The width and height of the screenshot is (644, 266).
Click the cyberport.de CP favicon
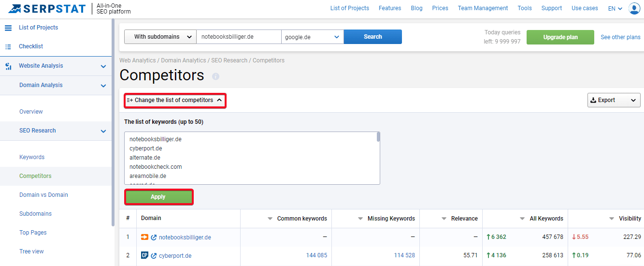(x=144, y=255)
